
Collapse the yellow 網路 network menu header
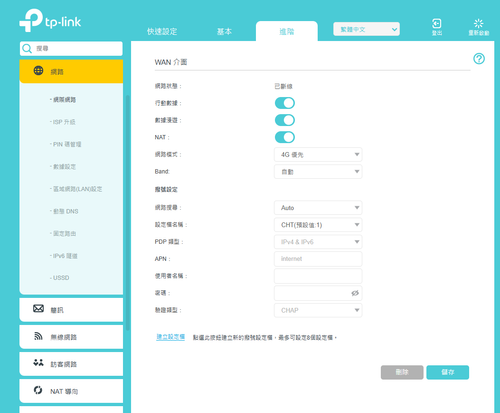pyautogui.click(x=71, y=71)
